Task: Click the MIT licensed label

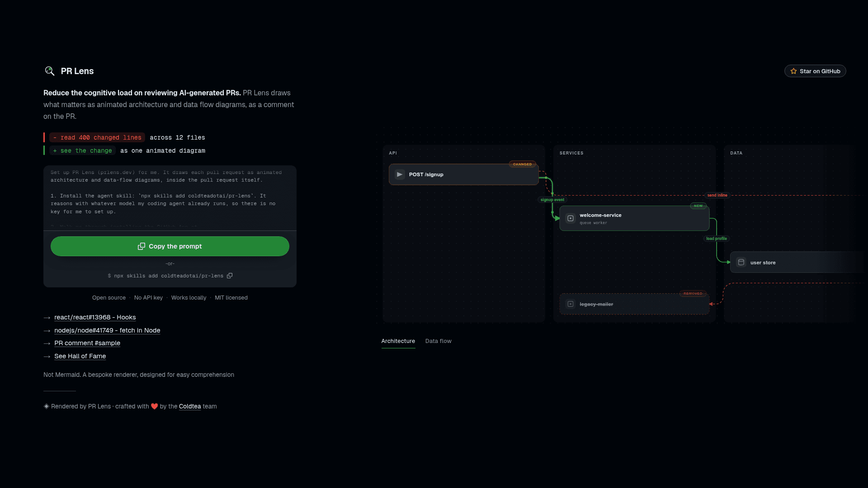Action: click(231, 298)
